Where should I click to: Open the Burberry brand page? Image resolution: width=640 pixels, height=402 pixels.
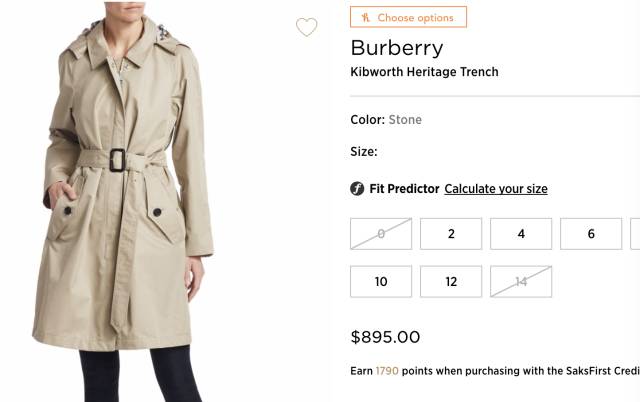[x=396, y=48]
